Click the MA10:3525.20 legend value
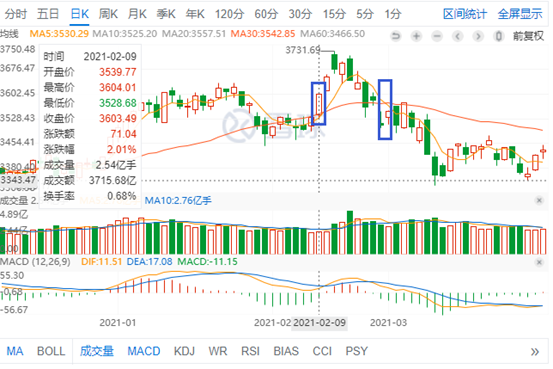This screenshot has height=369, width=553. [124, 34]
